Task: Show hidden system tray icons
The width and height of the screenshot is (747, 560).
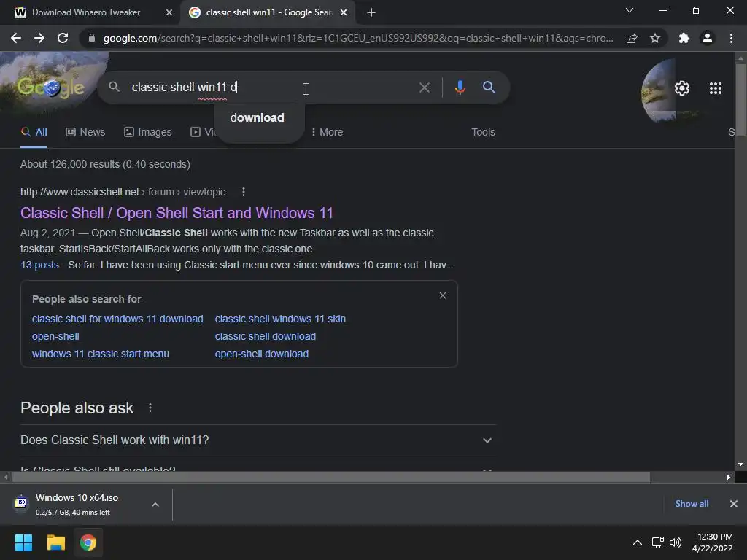Action: tap(637, 542)
